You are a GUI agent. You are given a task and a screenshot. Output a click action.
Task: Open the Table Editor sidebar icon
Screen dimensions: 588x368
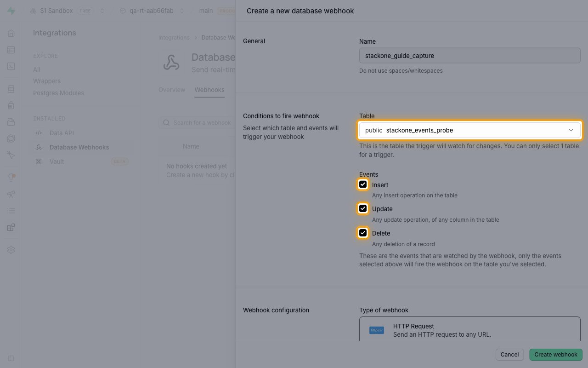11,50
